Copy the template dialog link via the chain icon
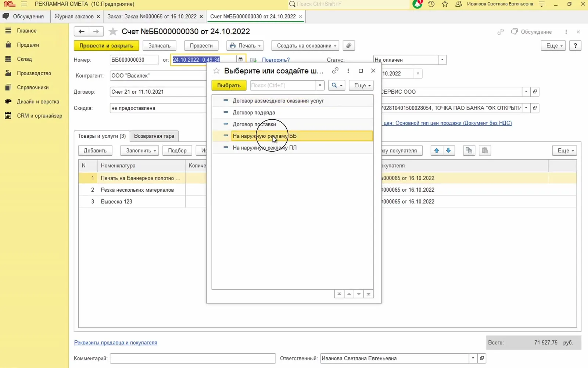Viewport: 588px width, 368px height. click(x=335, y=71)
